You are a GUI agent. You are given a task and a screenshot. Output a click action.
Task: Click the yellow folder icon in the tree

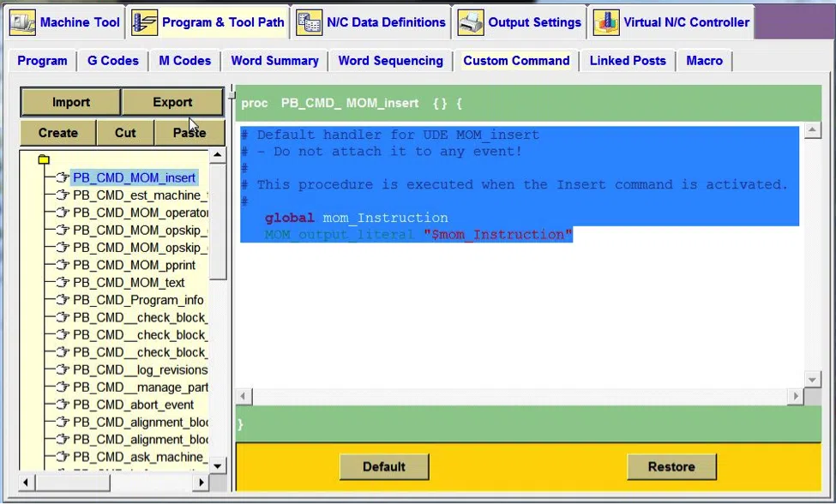click(x=44, y=159)
